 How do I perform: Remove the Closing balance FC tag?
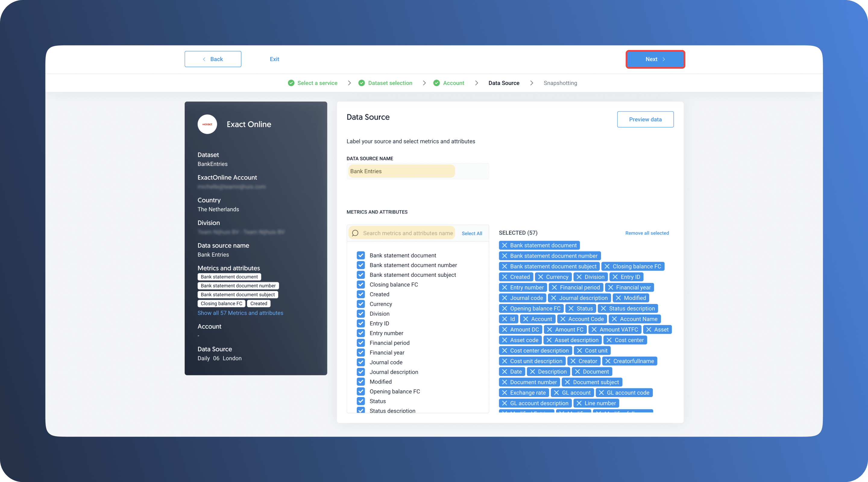coord(607,266)
